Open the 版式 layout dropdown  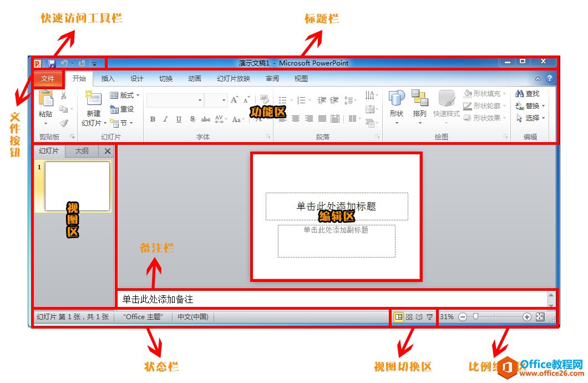pyautogui.click(x=125, y=95)
